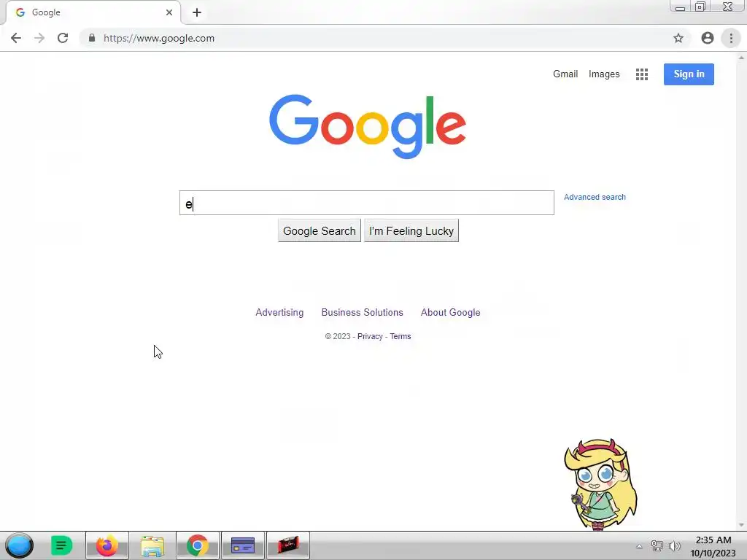Viewport: 747px width, 560px height.
Task: Open the Advanced search link
Action: pyautogui.click(x=595, y=197)
